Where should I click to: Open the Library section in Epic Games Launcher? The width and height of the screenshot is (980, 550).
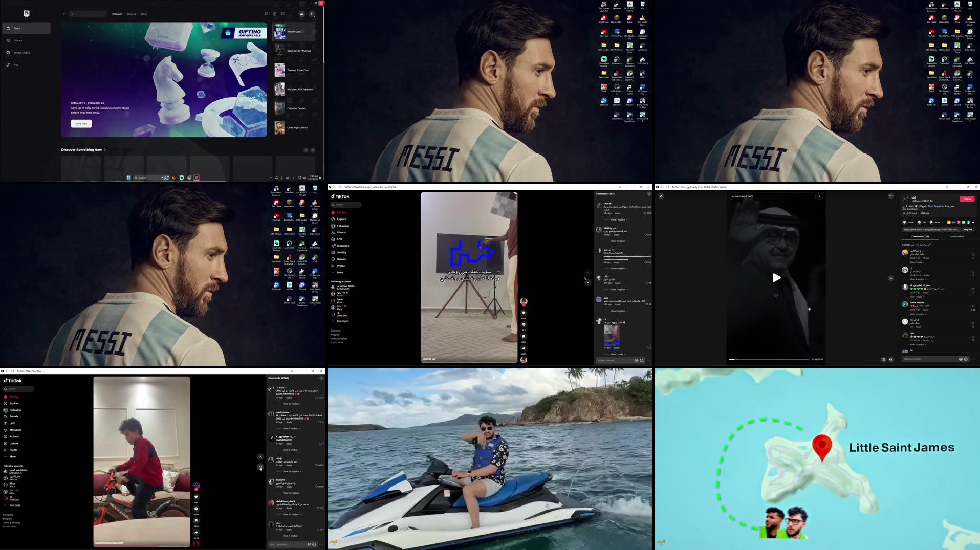[18, 40]
